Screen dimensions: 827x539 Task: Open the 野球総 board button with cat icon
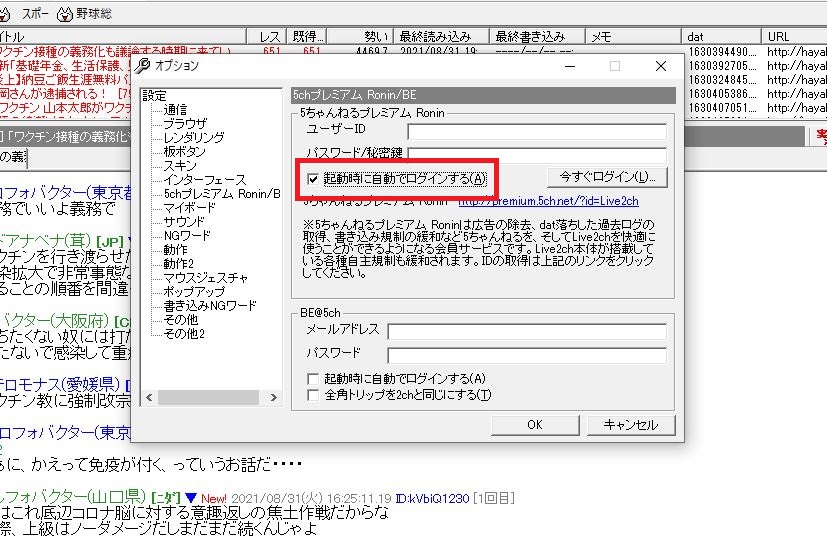click(x=84, y=14)
